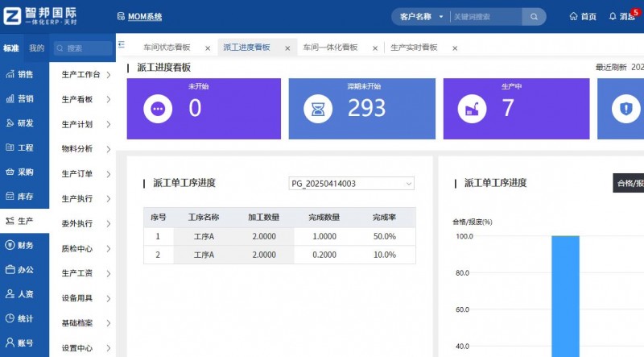This screenshot has height=357, width=644.
Task: Open the 库存 module
Action: click(x=19, y=197)
